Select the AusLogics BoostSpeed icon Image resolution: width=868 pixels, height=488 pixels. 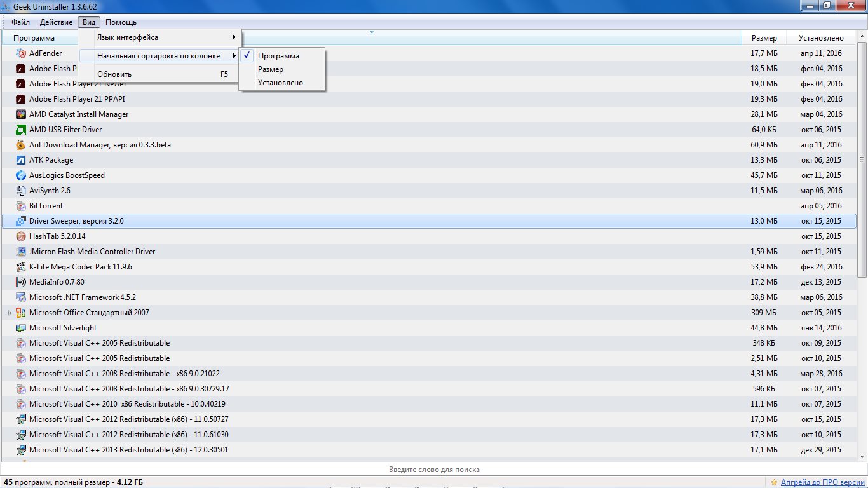(x=21, y=175)
